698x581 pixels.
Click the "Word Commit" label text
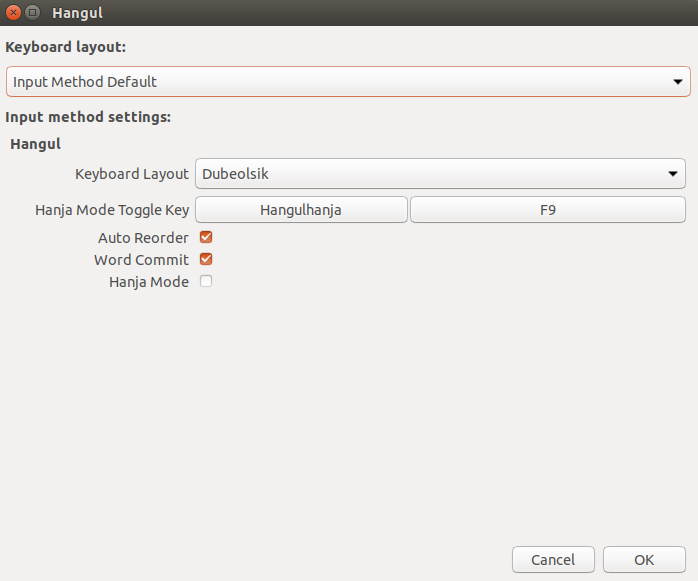142,260
